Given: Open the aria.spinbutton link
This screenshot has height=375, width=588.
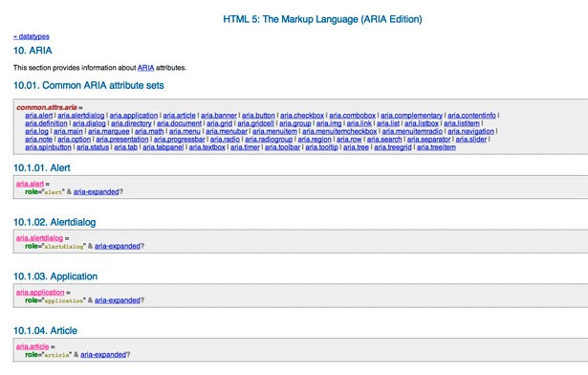Looking at the screenshot, I should click(48, 147).
